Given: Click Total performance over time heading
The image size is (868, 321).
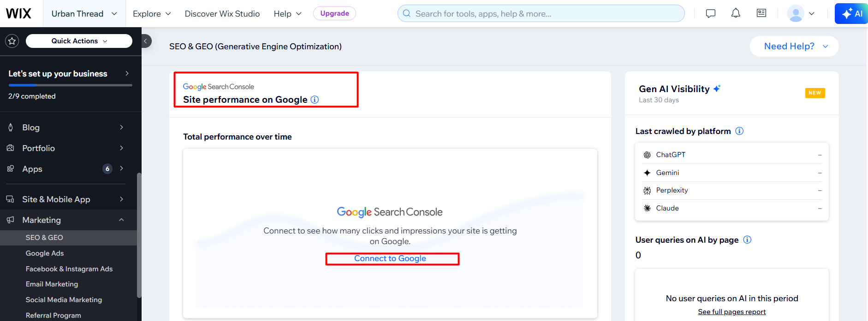Looking at the screenshot, I should click(x=238, y=137).
